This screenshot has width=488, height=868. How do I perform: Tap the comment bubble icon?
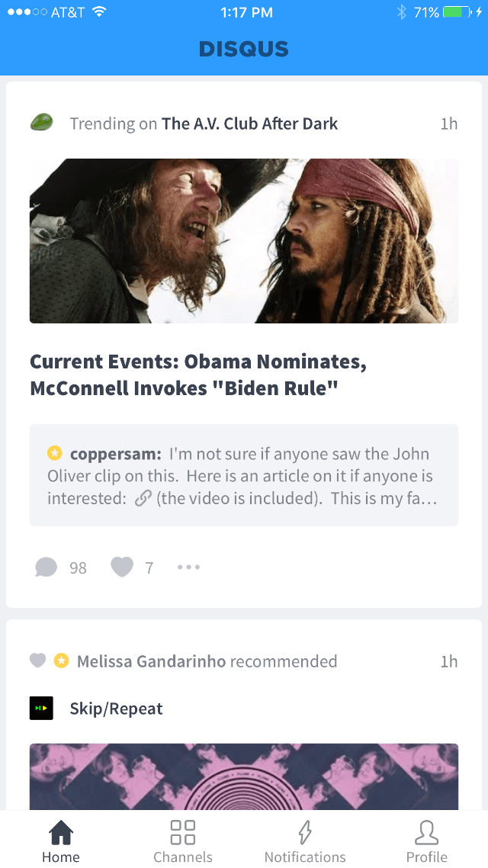pos(47,567)
